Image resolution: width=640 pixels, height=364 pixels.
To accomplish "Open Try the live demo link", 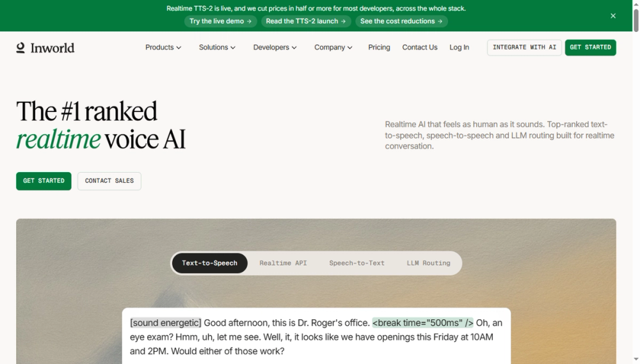I will 220,21.
